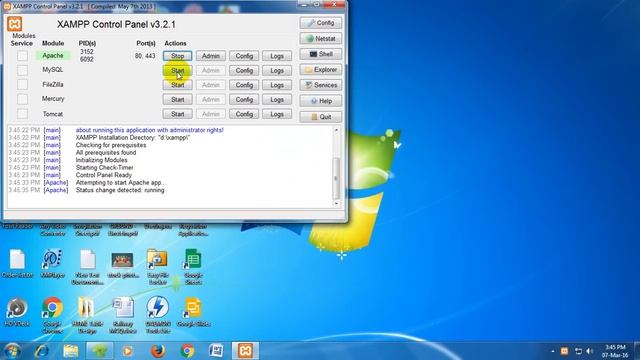The width and height of the screenshot is (640, 360).
Task: Click the XAMPP icon in system tray
Action: (564, 351)
